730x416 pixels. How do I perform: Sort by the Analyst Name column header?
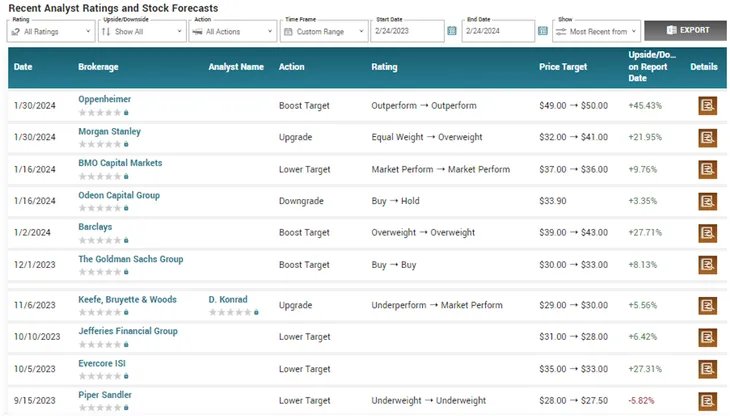(x=236, y=67)
